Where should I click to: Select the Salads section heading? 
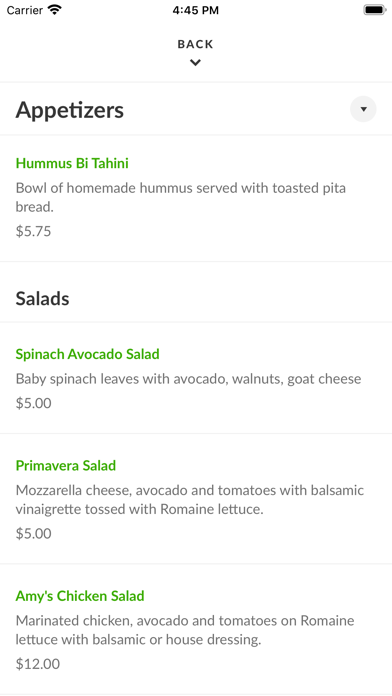(43, 299)
